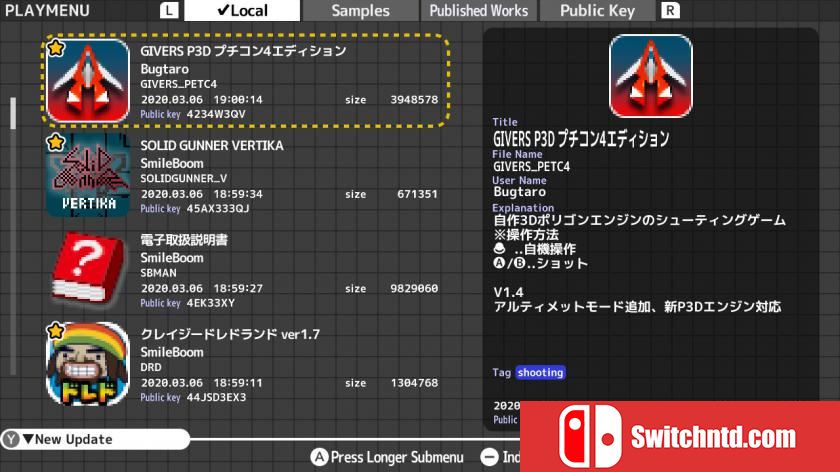This screenshot has width=840, height=472.
Task: Click file name GIVERS_PETC4 in detail panel
Action: click(x=531, y=167)
